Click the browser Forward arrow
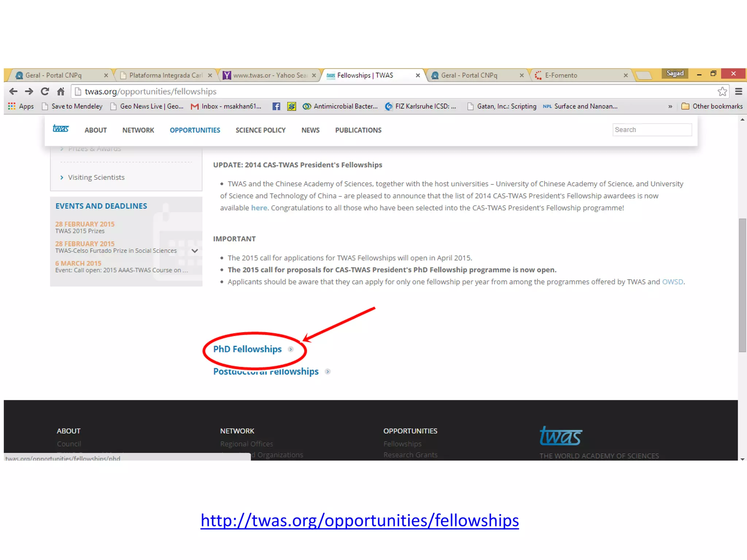Screen dimensions: 747x560 (29, 92)
